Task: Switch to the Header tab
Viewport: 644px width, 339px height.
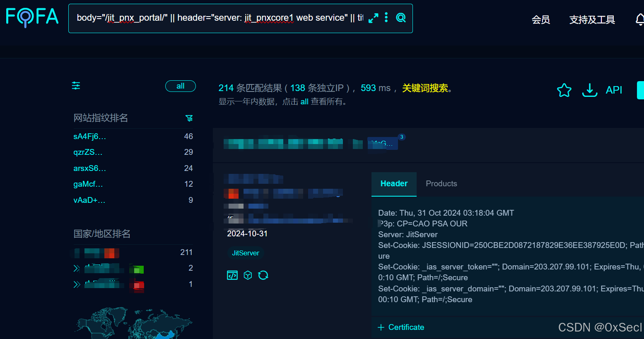Action: 394,184
